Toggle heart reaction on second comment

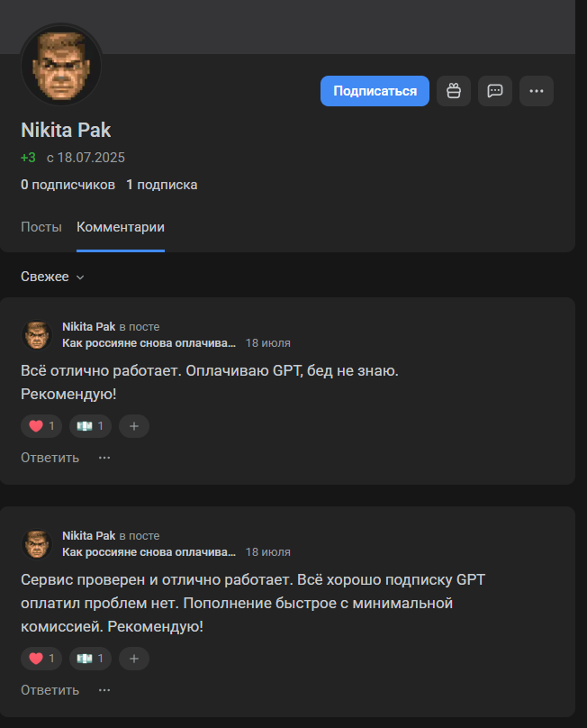pos(42,659)
